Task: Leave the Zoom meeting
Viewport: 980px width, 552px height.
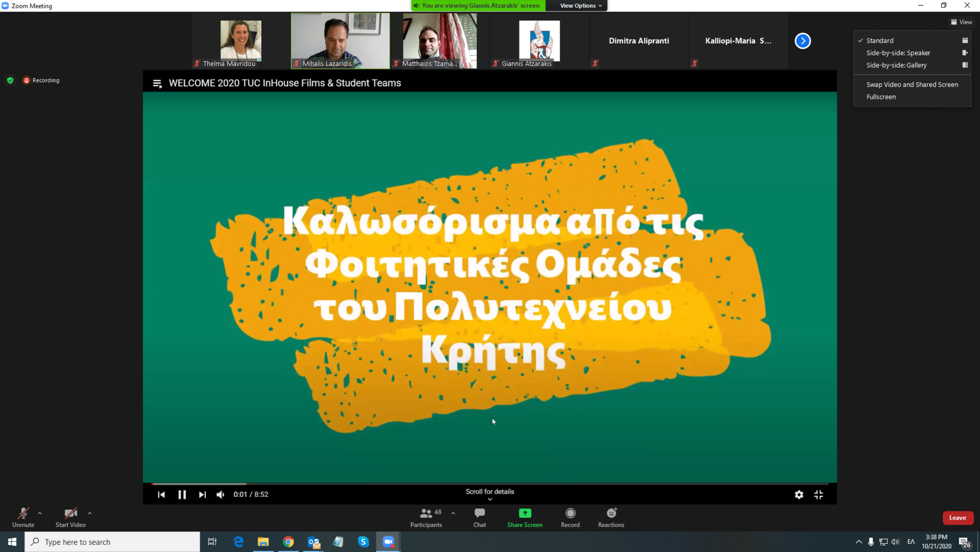Action: pyautogui.click(x=957, y=518)
